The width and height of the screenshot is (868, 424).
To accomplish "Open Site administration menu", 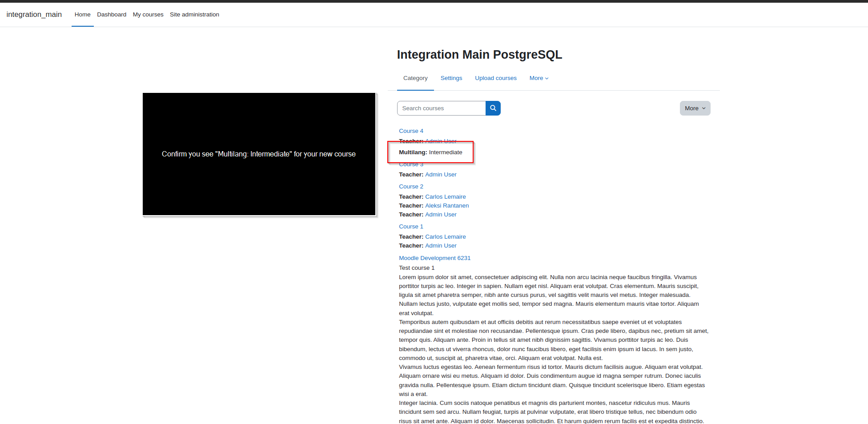I will pyautogui.click(x=194, y=15).
